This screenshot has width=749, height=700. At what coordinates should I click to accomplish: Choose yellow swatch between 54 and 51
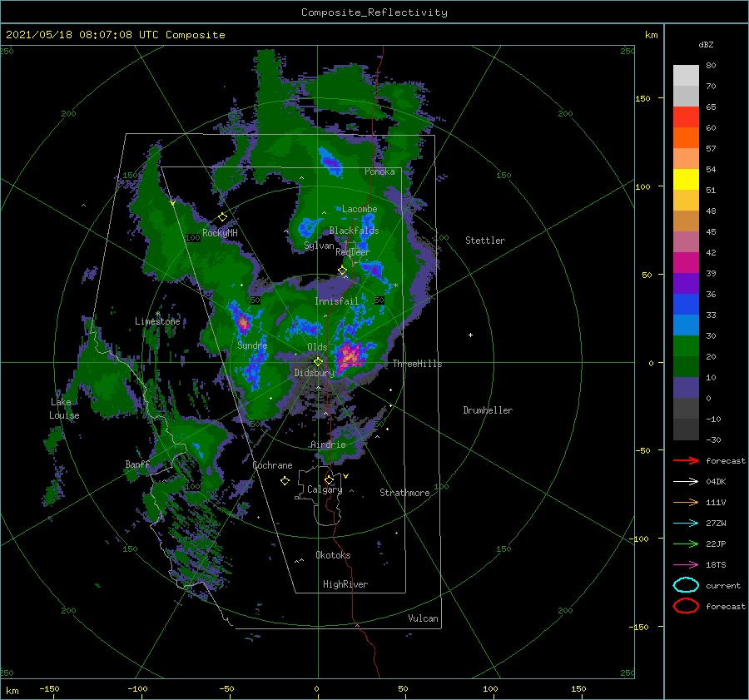tap(686, 179)
